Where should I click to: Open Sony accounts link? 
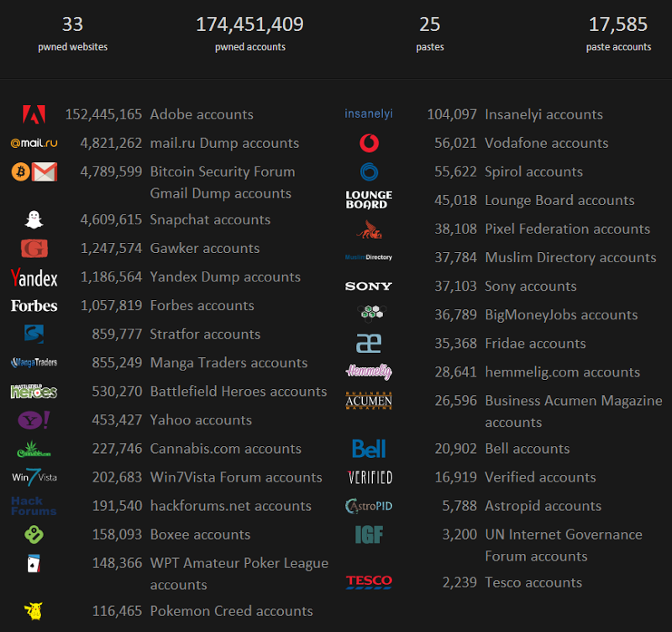point(531,286)
